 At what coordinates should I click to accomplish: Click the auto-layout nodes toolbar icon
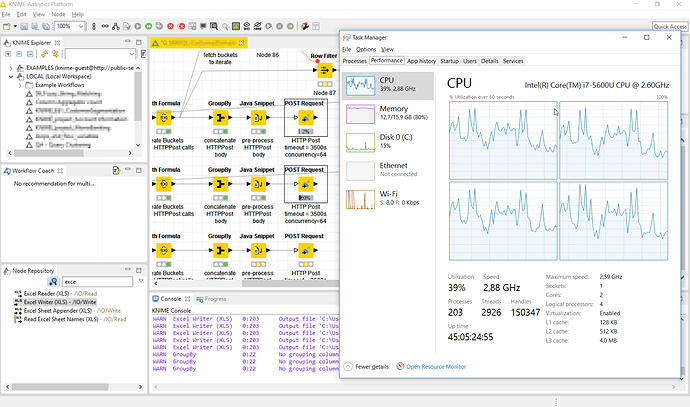(116, 26)
